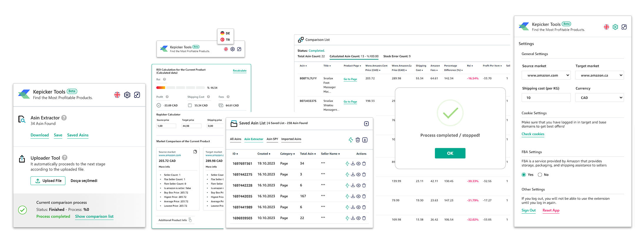Image resolution: width=644 pixels, height=233 pixels.
Task: Click eye icon for list 1696939503
Action: 358,218
